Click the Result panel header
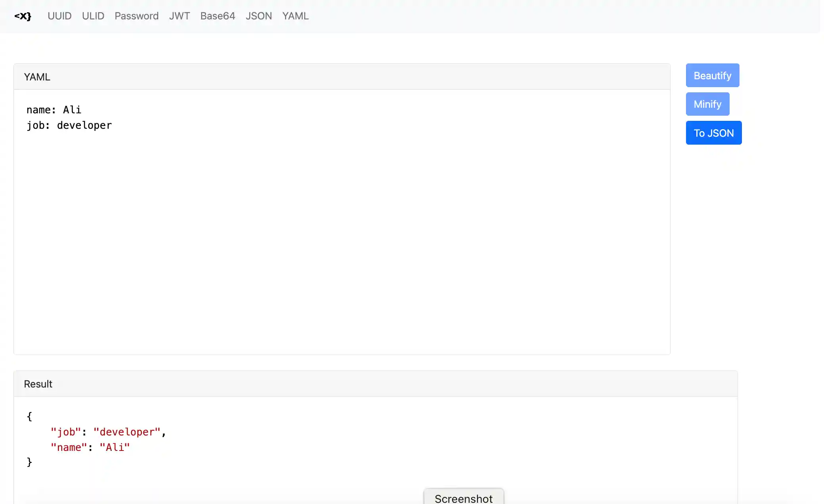The height and width of the screenshot is (504, 824). click(x=375, y=384)
